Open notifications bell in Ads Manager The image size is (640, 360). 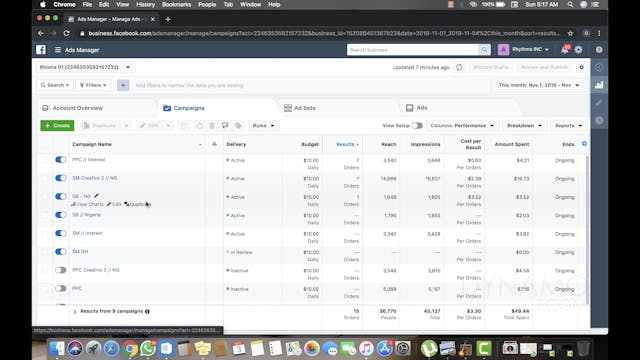coord(564,50)
